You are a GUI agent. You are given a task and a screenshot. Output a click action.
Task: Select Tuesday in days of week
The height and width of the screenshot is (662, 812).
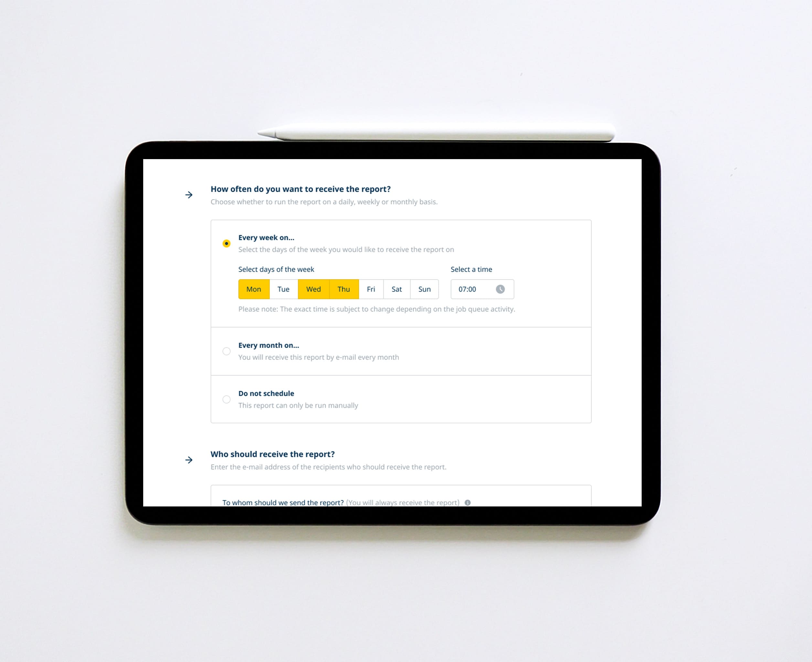point(283,289)
